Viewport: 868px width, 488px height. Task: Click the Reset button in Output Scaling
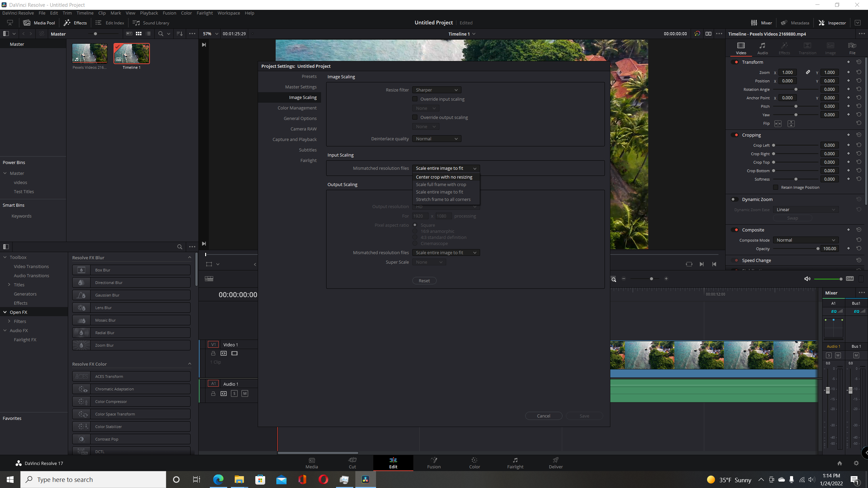[x=424, y=281]
